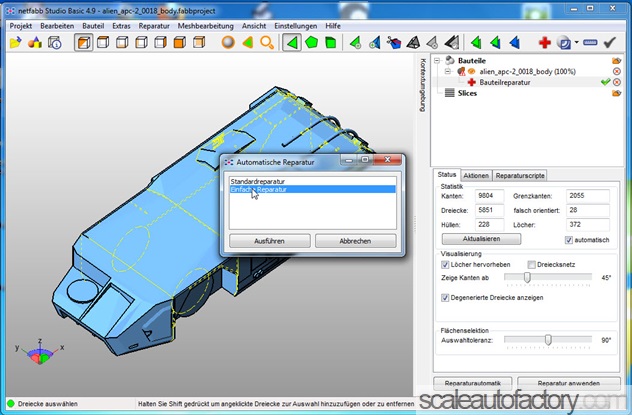Click the blue add nodes triangle icon
632x415 pixels.
coord(374,42)
